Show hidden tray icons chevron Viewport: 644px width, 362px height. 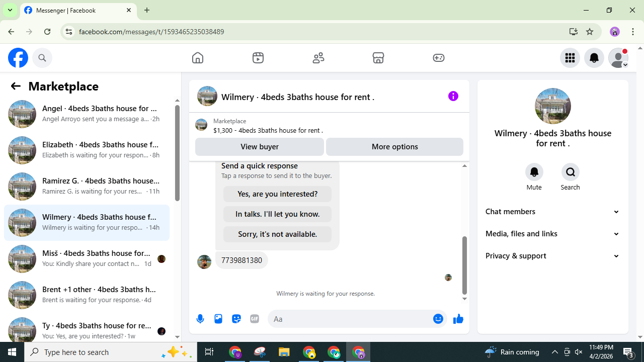555,352
